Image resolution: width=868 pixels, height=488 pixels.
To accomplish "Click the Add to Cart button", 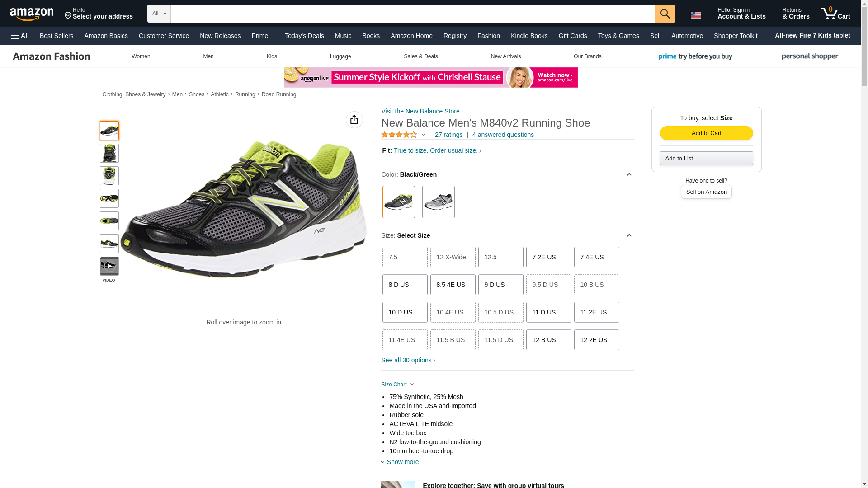I will coord(706,133).
